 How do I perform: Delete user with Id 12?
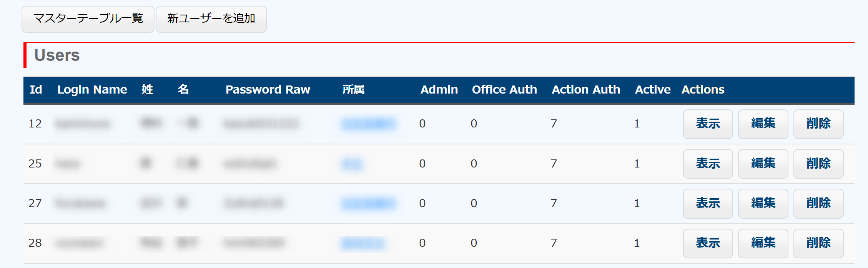818,124
